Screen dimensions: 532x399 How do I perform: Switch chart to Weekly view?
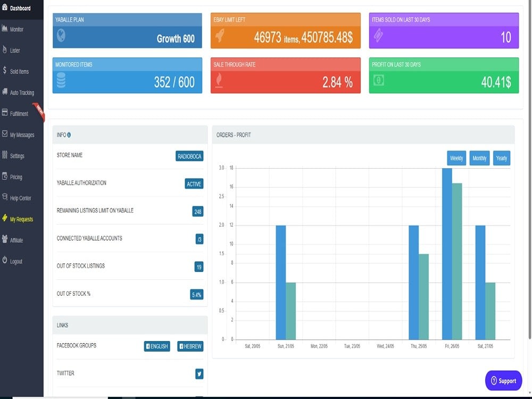[x=456, y=158]
